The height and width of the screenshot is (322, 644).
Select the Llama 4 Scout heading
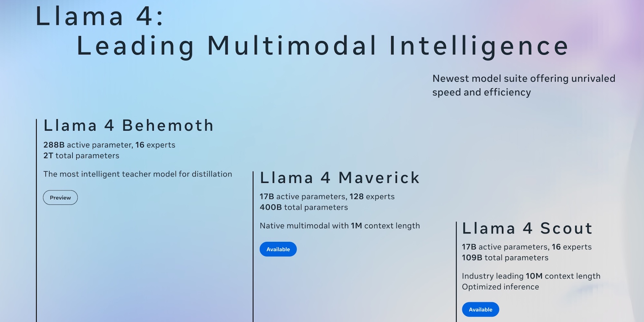(527, 228)
